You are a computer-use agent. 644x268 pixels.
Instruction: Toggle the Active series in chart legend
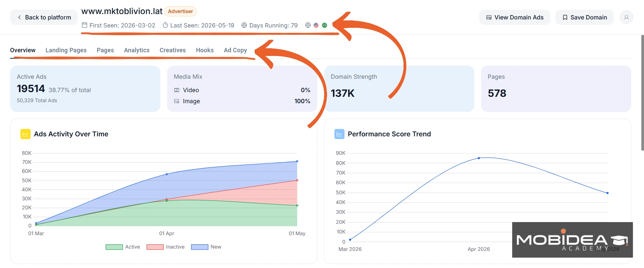pyautogui.click(x=123, y=247)
